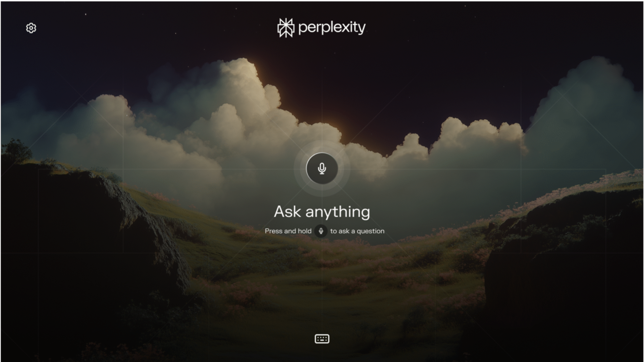
Task: Start voice input with the center mic
Action: [322, 168]
